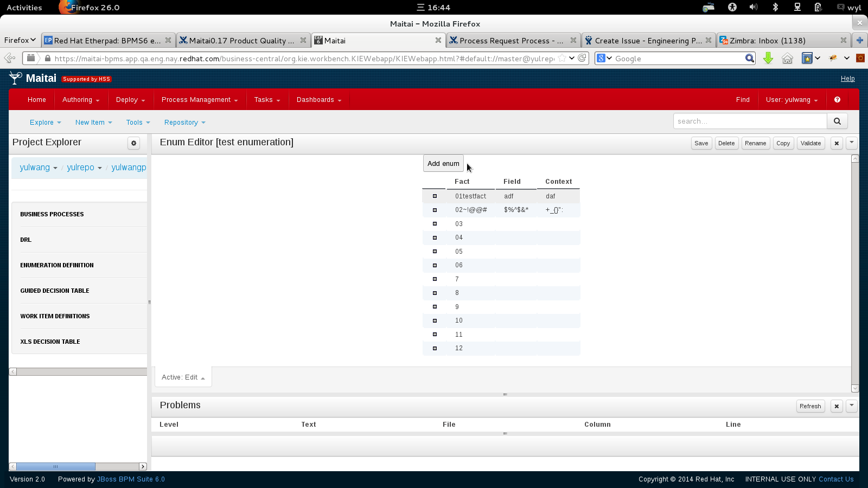
Task: Go to Firefox home page icon
Action: 787,59
